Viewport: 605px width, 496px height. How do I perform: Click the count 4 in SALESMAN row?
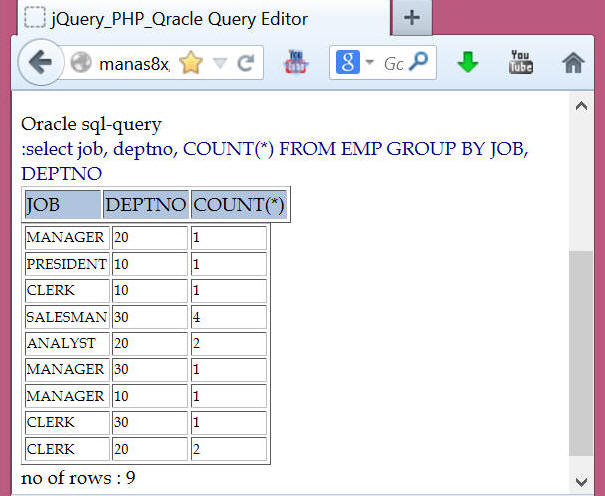(229, 317)
